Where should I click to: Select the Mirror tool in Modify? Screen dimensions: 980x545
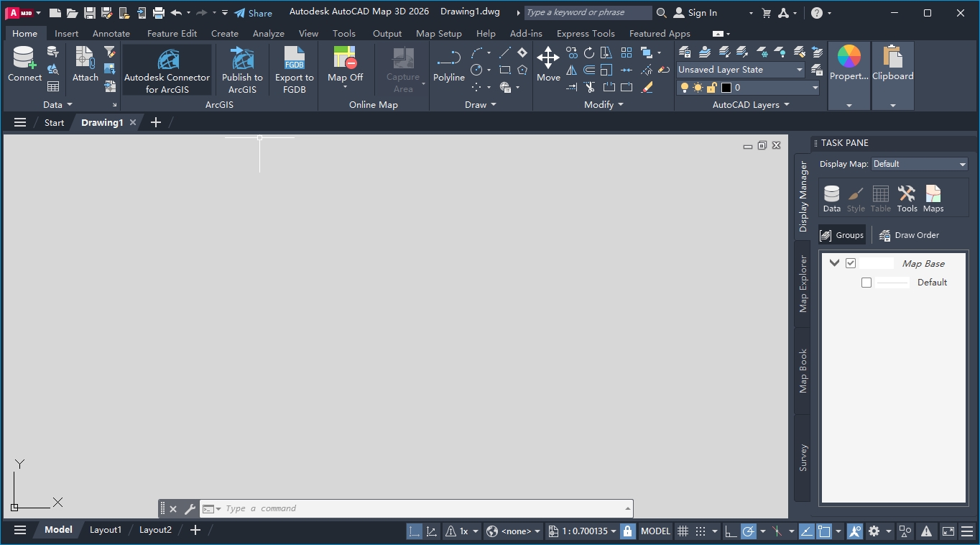coord(572,70)
